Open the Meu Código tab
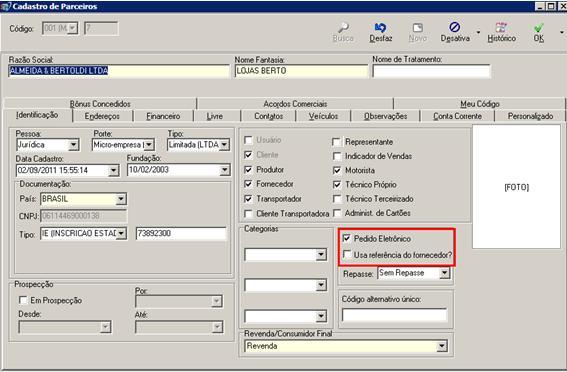567x372 pixels. pos(479,104)
